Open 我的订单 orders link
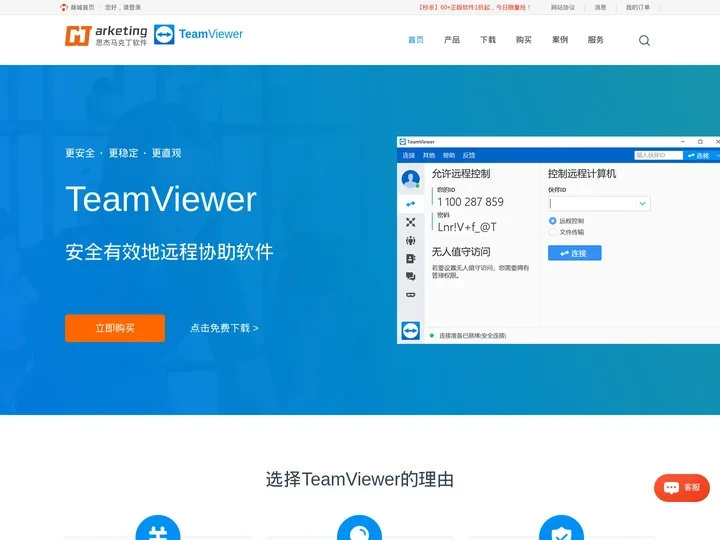Viewport: 720px width, 540px height. (x=638, y=7)
